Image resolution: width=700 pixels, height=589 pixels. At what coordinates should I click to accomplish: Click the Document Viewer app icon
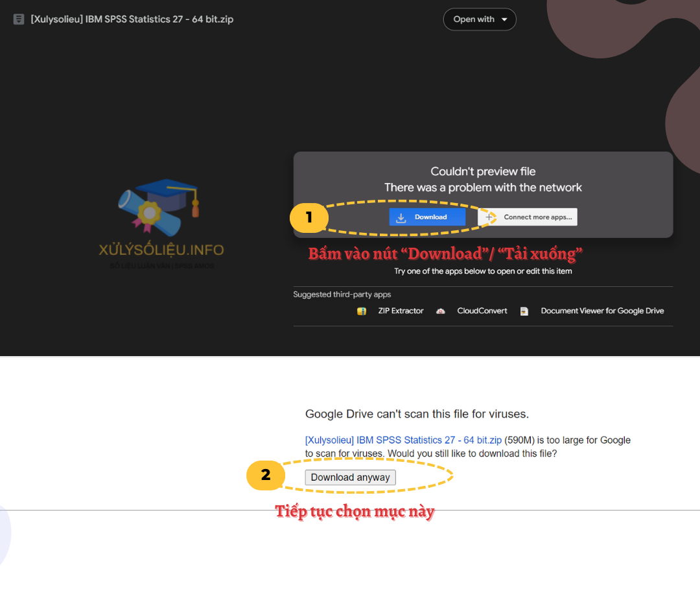click(x=524, y=311)
